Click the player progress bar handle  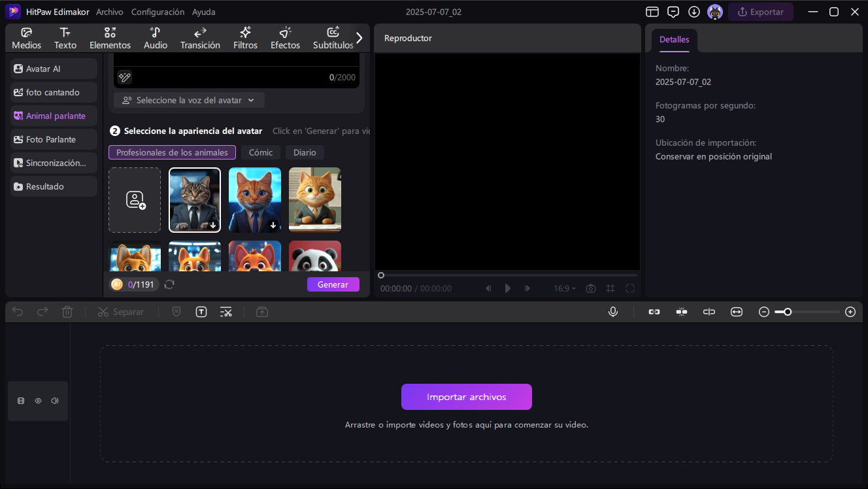[x=381, y=275]
